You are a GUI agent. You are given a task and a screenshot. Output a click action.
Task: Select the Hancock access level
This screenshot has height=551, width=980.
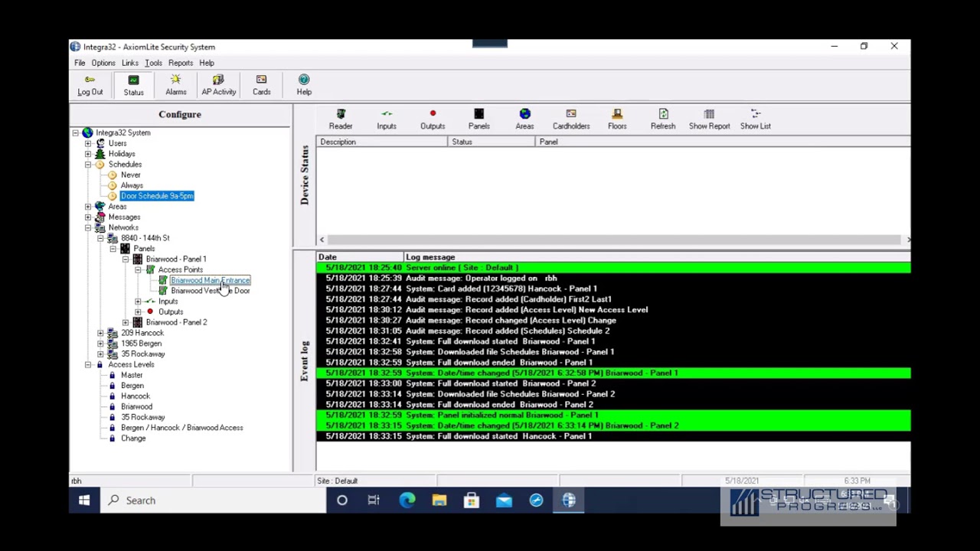pos(136,396)
